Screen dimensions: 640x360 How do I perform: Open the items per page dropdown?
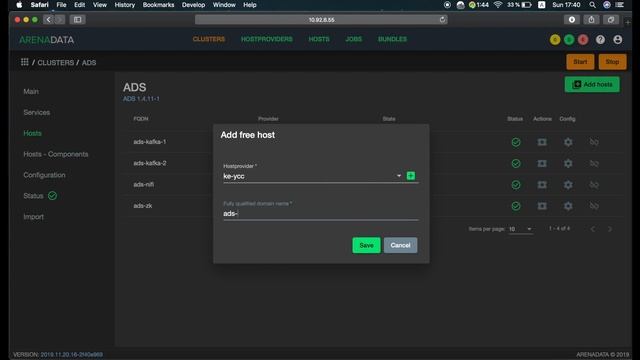[520, 229]
